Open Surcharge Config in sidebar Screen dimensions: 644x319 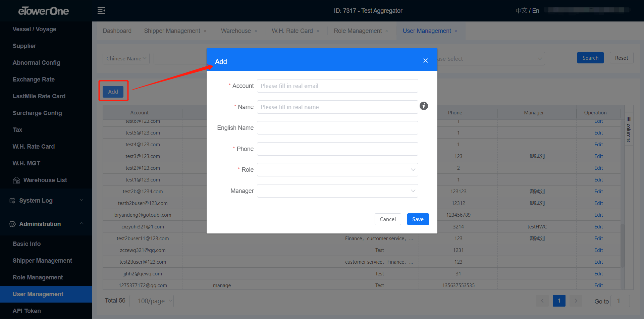pos(37,113)
